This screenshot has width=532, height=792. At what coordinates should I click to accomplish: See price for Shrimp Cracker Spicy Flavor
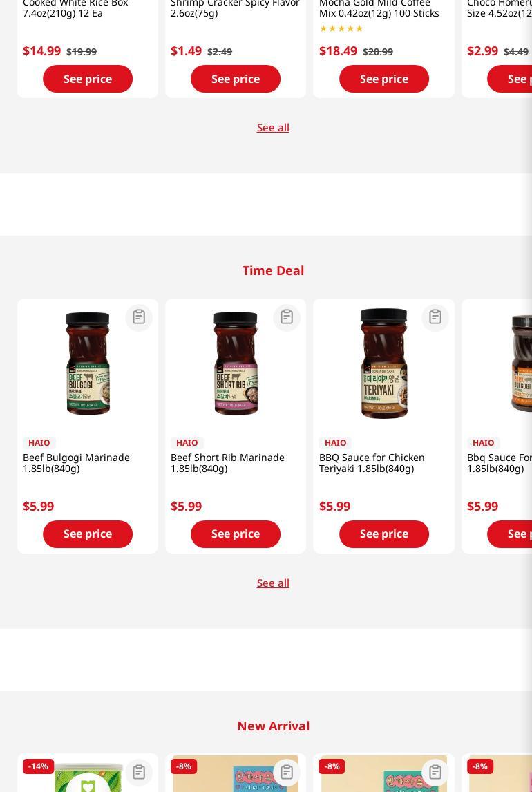tap(236, 79)
